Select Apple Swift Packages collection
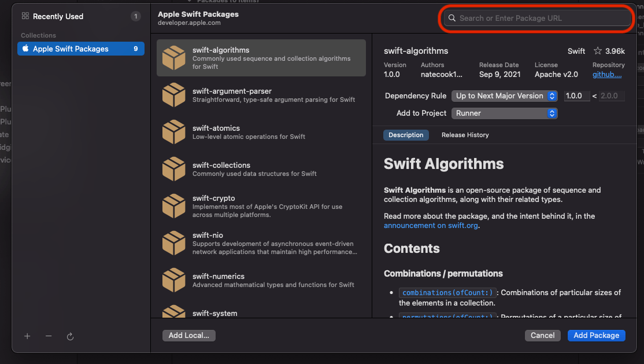Viewport: 644px width, 364px height. coord(81,49)
